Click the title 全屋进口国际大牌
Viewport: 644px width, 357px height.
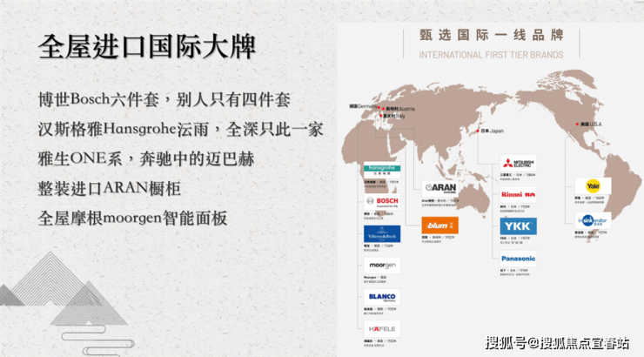coord(147,47)
